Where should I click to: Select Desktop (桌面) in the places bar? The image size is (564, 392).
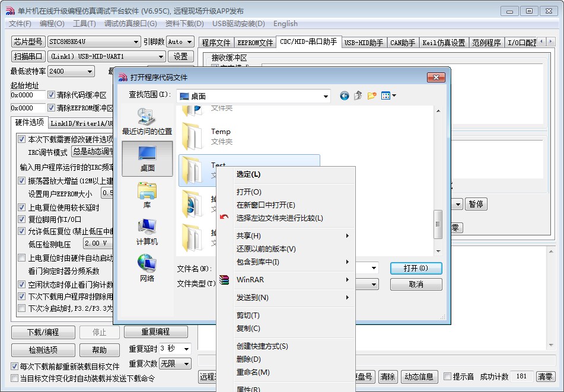(148, 158)
